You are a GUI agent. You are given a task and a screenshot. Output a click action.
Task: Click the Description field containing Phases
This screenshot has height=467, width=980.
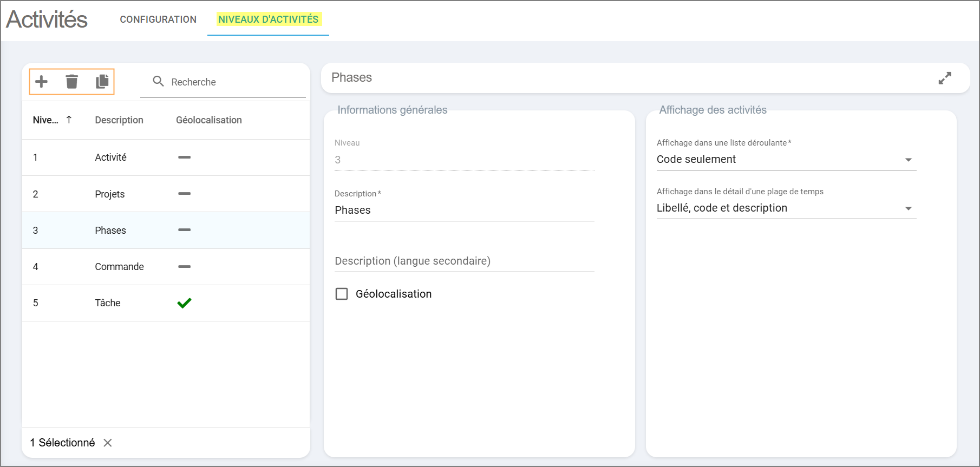pos(464,211)
